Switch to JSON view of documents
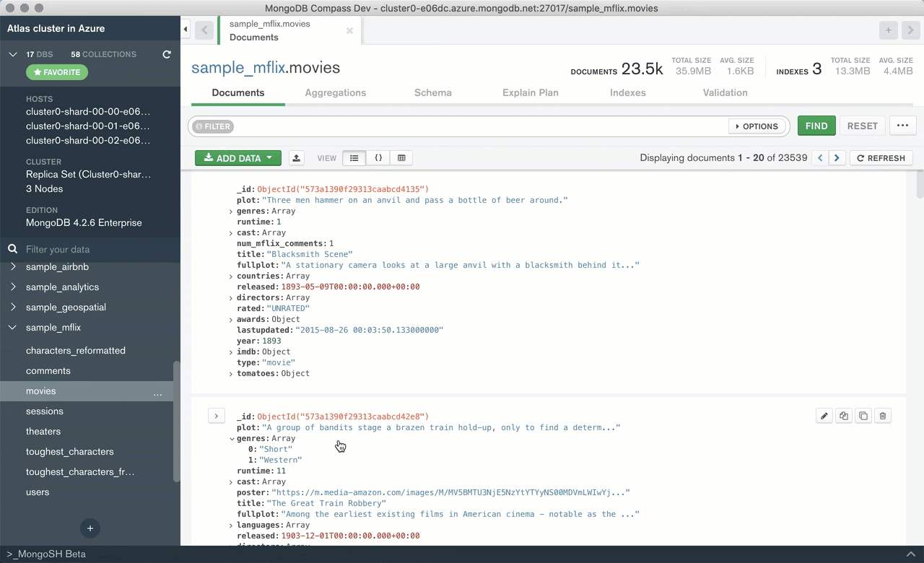The image size is (924, 563). click(x=378, y=157)
